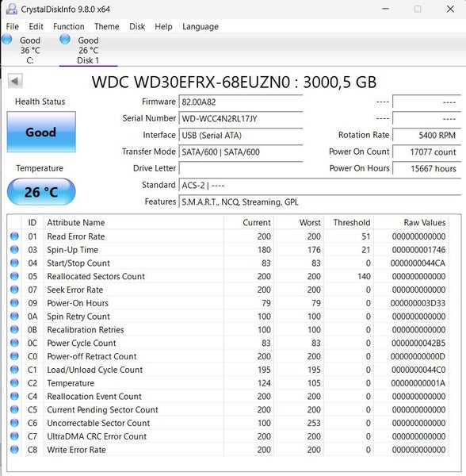Select the Disk 1 drive tab
The image size is (466, 476).
point(88,51)
